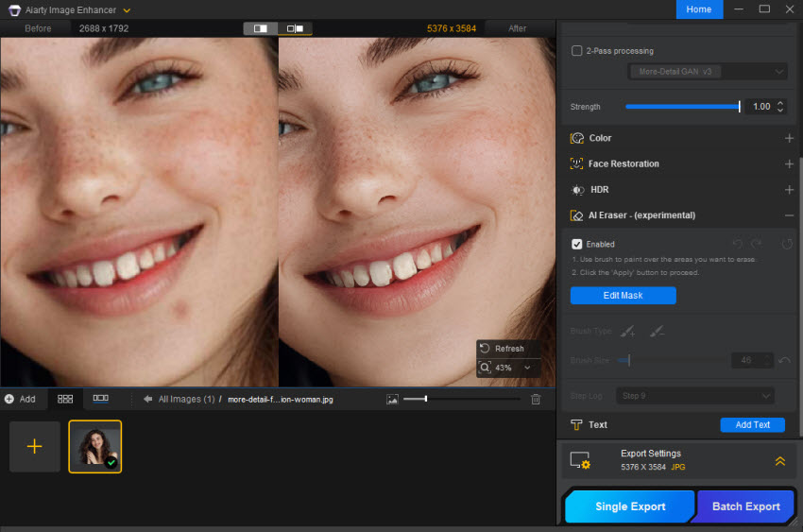
Task: Click the trash delete icon
Action: coord(535,400)
